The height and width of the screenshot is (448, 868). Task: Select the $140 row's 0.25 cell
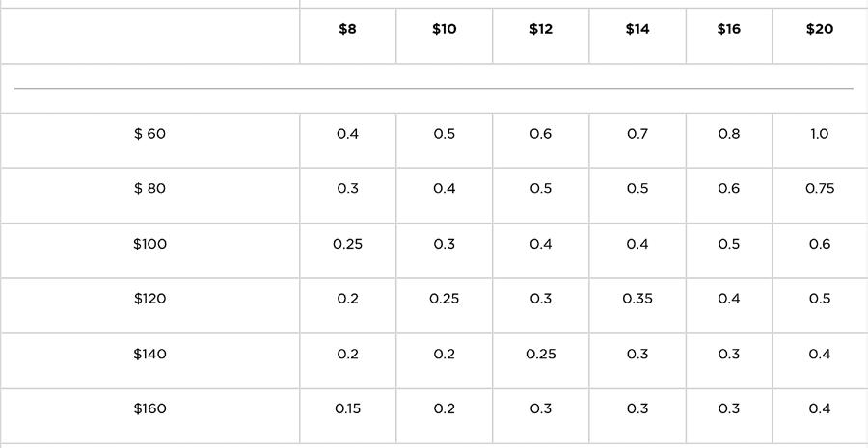541,354
